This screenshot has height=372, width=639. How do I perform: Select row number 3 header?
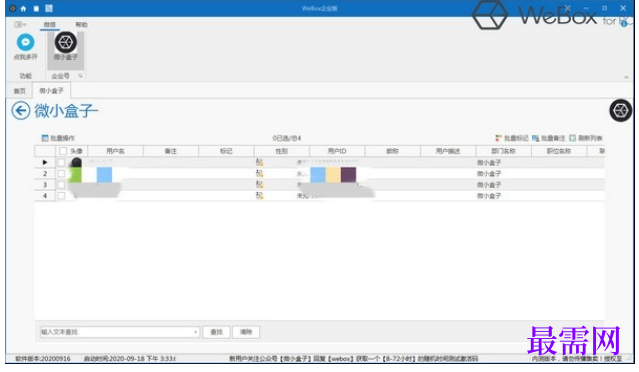(45, 185)
